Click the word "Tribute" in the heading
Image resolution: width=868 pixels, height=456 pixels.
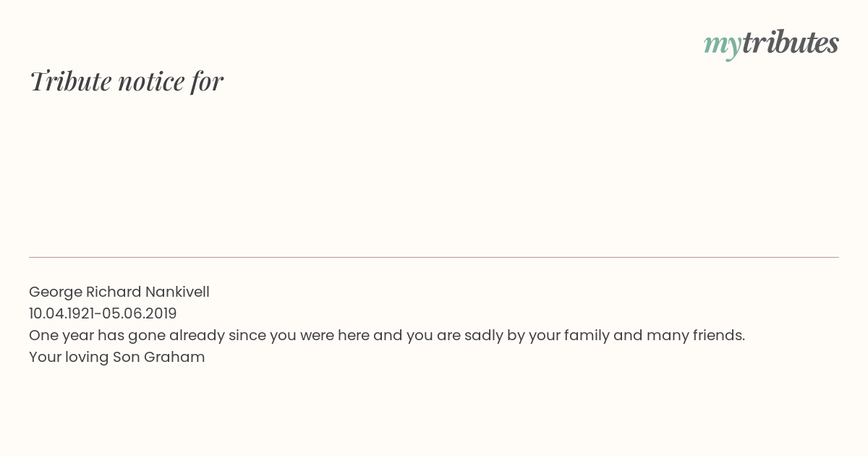point(70,81)
